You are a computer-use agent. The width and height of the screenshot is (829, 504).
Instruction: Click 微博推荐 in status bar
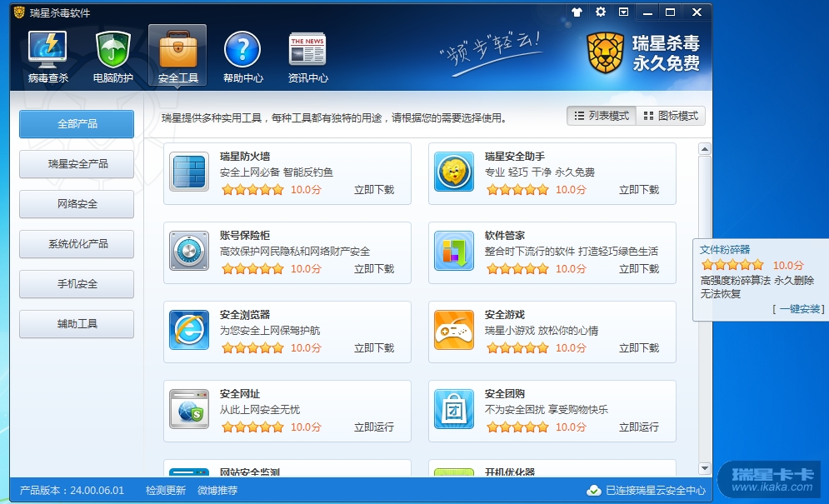(x=217, y=490)
